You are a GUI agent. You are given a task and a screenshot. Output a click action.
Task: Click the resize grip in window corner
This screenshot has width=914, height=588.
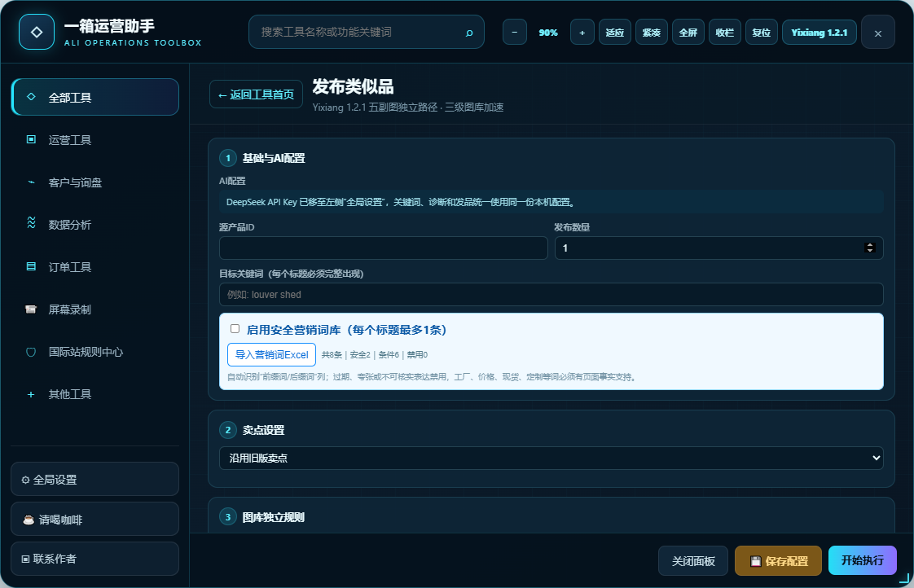click(x=904, y=577)
